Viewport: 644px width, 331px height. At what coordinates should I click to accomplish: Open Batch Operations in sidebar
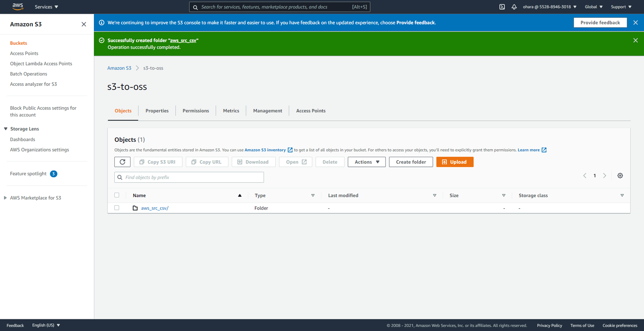click(x=29, y=74)
